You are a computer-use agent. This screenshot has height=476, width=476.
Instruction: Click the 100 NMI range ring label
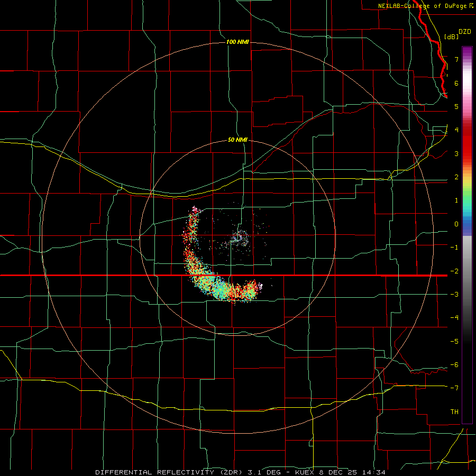pos(237,42)
